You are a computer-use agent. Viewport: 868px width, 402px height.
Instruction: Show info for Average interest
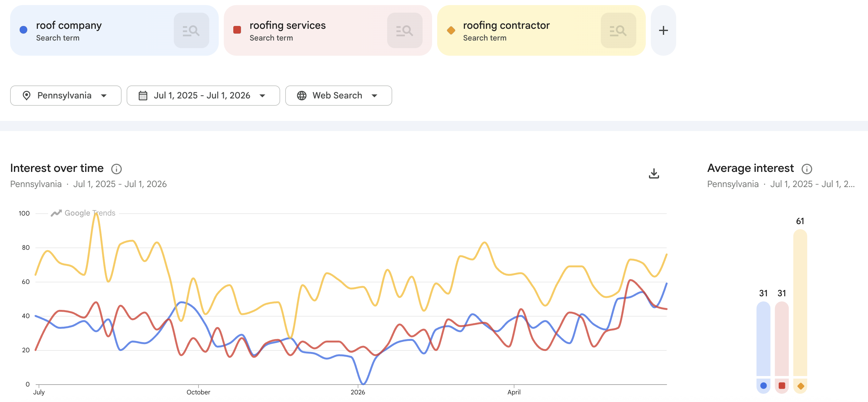click(807, 169)
